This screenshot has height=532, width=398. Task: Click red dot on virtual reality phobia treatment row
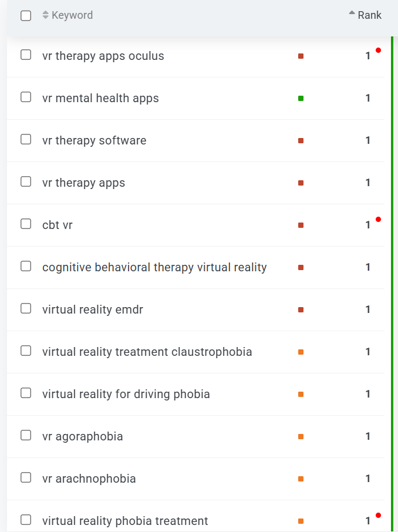pos(378,516)
